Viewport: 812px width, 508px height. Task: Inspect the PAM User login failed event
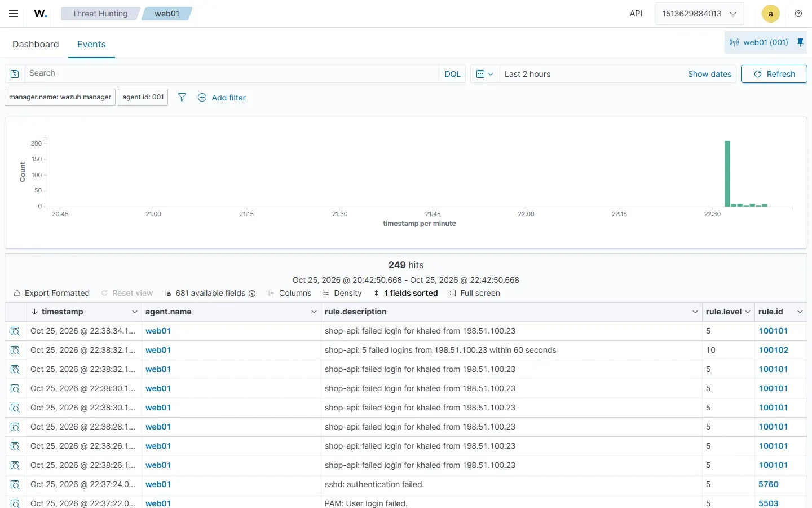coord(15,503)
